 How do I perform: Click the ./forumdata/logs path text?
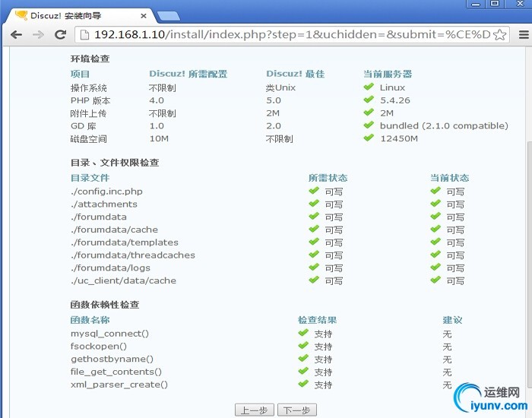point(110,268)
